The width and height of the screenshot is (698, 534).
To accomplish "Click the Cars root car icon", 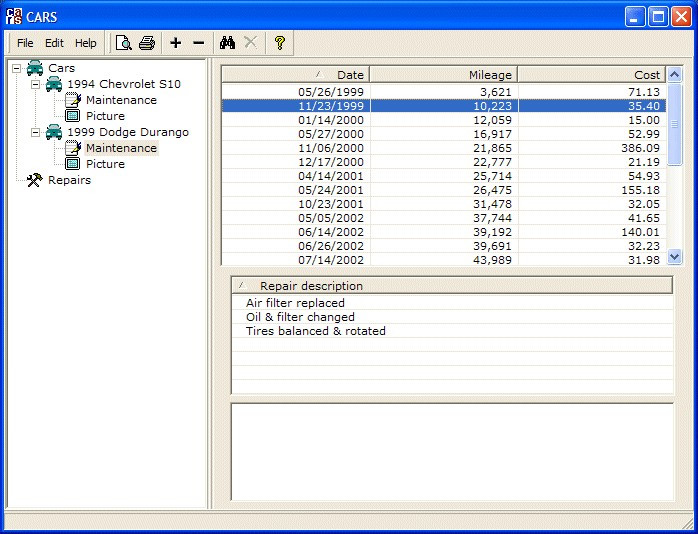I will 35,68.
